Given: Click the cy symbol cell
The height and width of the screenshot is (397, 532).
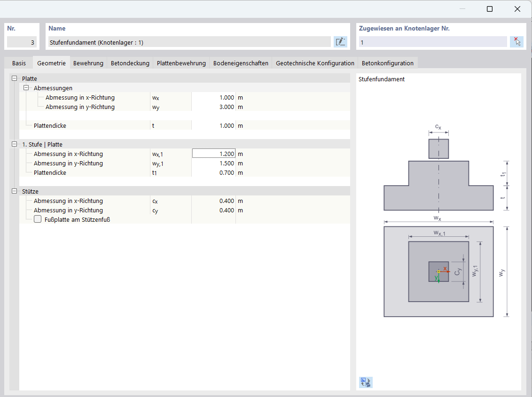Looking at the screenshot, I should [171, 210].
